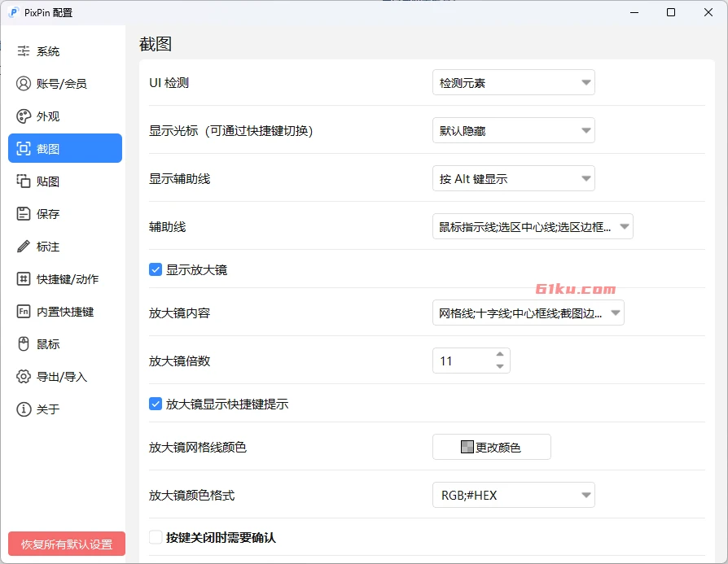This screenshot has height=564, width=728.
Task: Click the 鼠标 mouse icon
Action: [x=24, y=343]
